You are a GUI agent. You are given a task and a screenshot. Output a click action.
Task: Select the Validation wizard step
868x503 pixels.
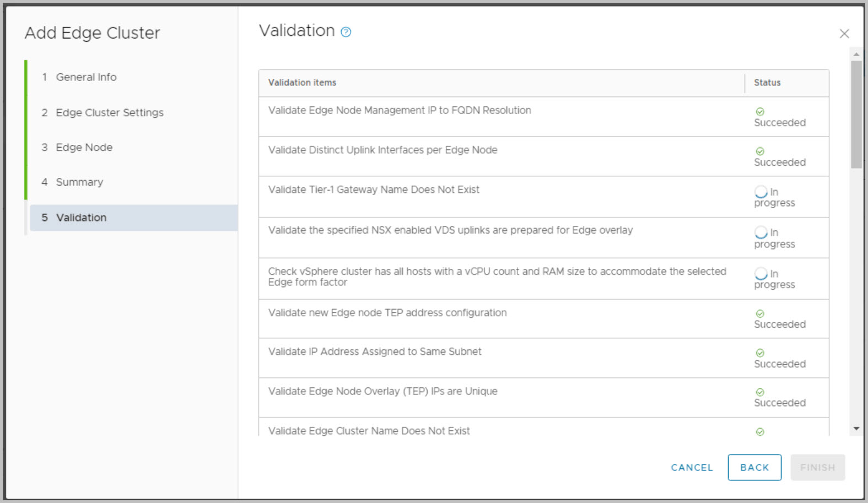click(x=81, y=218)
